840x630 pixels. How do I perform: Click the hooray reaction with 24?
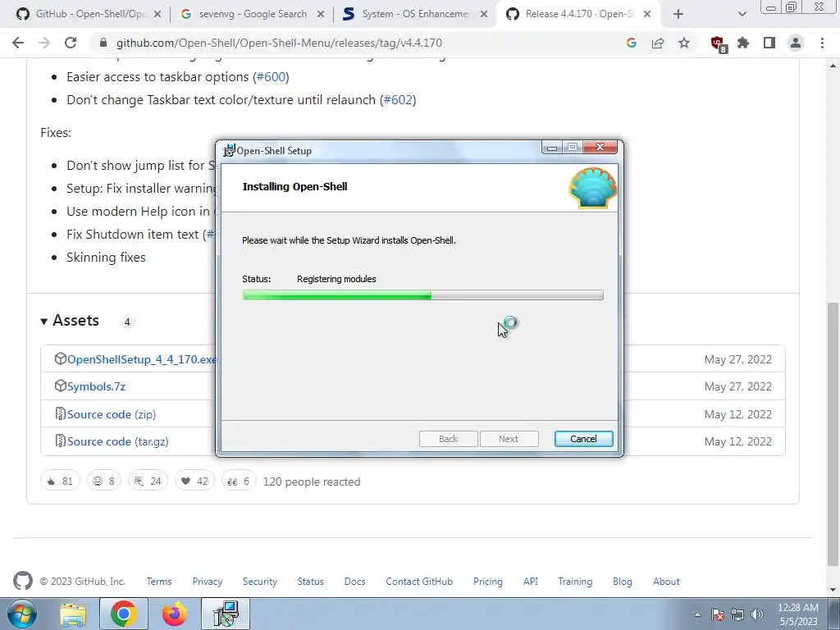tap(148, 481)
